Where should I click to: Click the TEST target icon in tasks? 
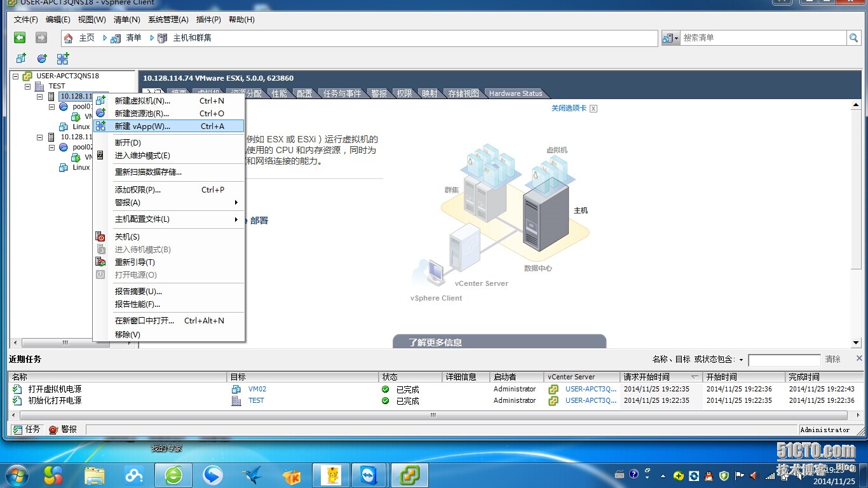tap(236, 400)
